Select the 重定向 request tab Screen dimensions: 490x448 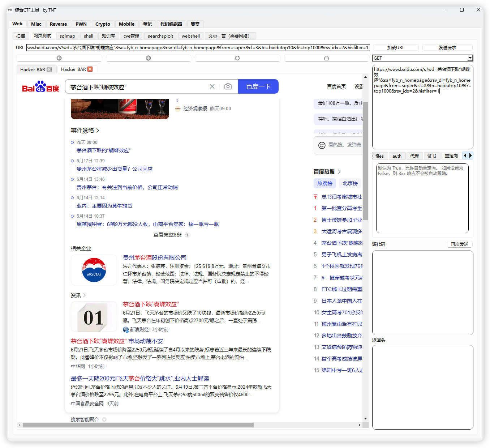click(451, 156)
